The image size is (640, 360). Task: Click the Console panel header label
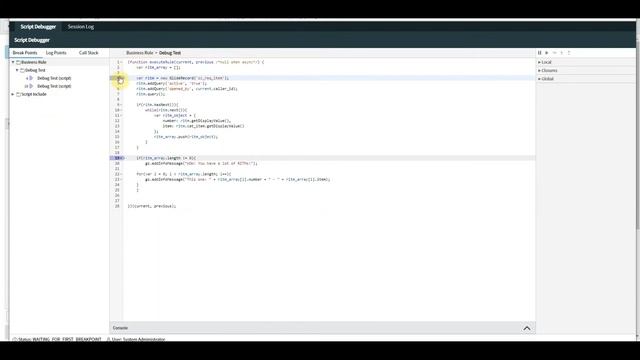pos(120,328)
